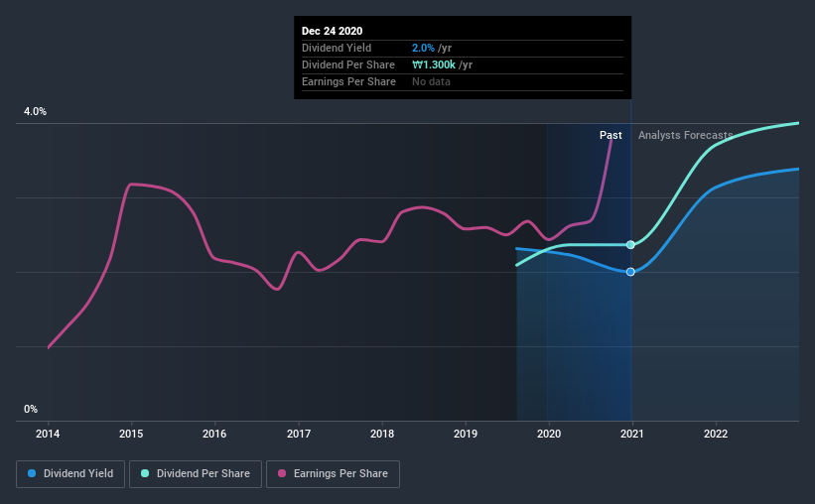Click the 2016 x-axis label
The image size is (815, 504).
214,434
